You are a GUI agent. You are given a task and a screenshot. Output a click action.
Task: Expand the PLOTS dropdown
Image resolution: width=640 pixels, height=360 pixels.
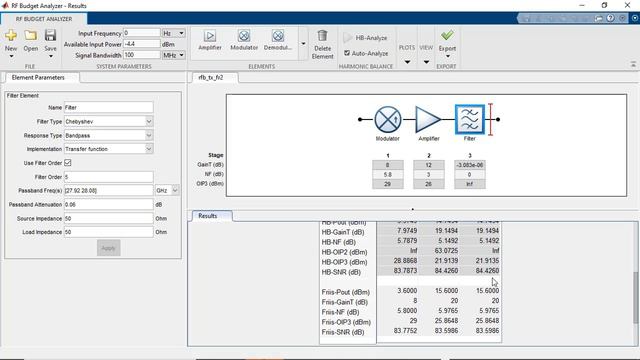(407, 62)
